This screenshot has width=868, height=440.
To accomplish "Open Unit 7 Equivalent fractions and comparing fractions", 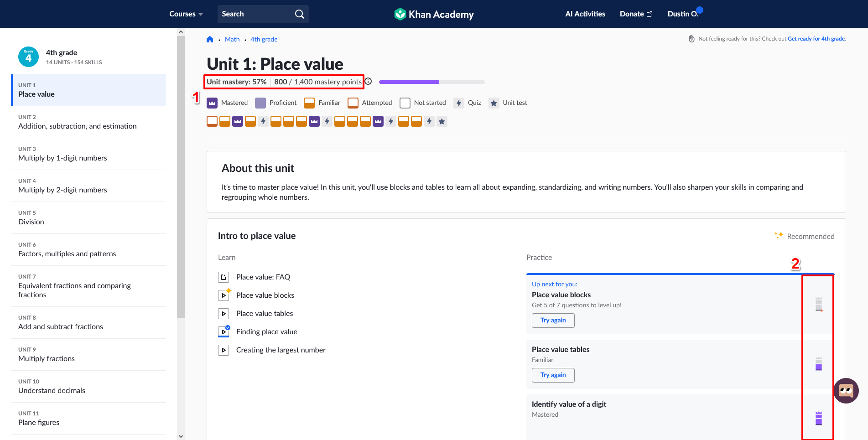I will click(x=89, y=286).
